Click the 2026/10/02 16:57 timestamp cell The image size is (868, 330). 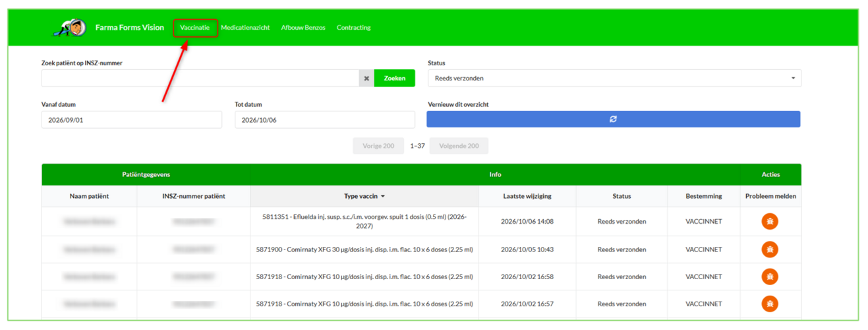[527, 304]
